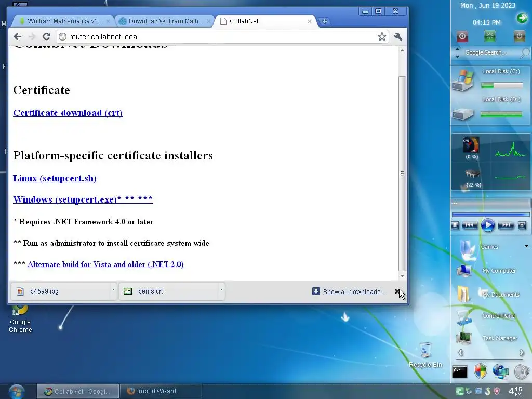The width and height of the screenshot is (532, 399).
Task: Click the red shutdown button in sidebar
Action: pos(462,36)
